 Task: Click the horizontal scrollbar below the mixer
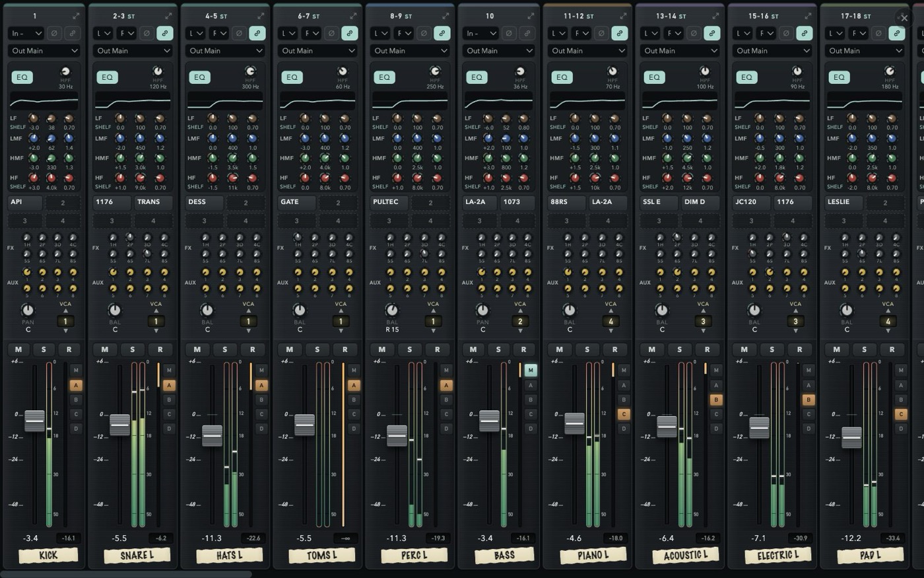pos(125,573)
